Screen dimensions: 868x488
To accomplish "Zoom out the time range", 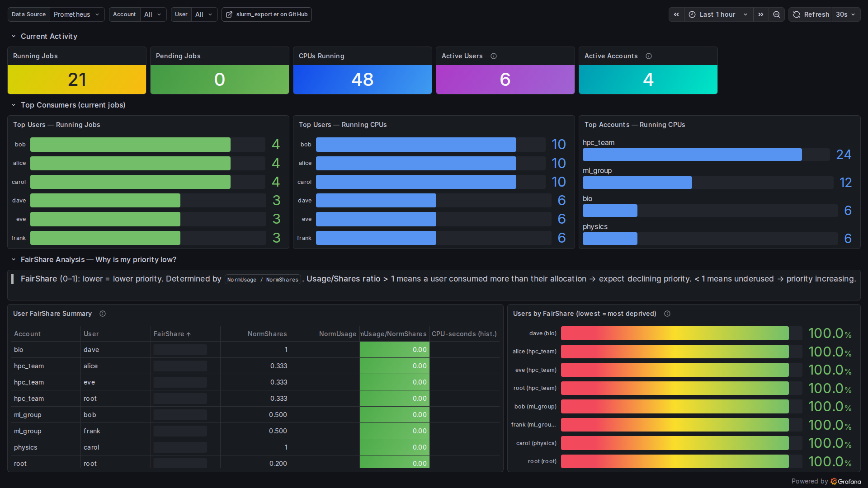I will point(777,14).
